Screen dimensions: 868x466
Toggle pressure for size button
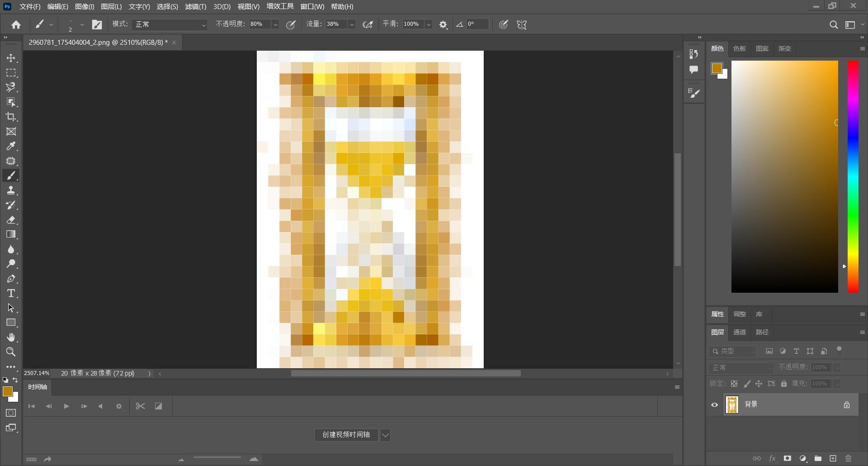(504, 25)
